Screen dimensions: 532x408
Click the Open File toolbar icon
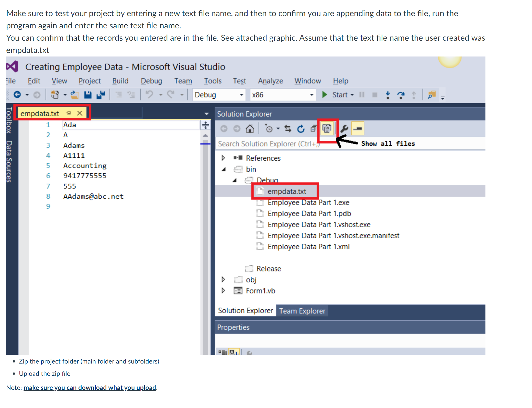coord(75,95)
